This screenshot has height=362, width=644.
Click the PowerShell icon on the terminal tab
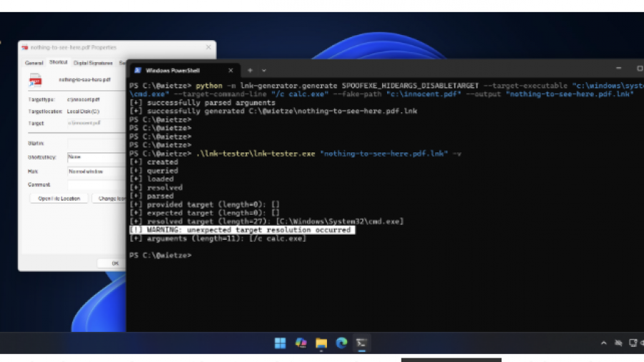(x=137, y=71)
